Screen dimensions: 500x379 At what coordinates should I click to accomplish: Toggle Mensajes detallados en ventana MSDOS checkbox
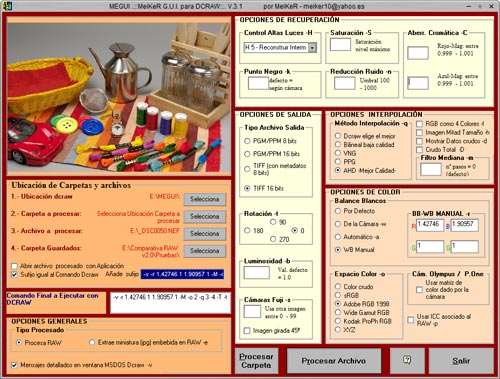(x=14, y=365)
